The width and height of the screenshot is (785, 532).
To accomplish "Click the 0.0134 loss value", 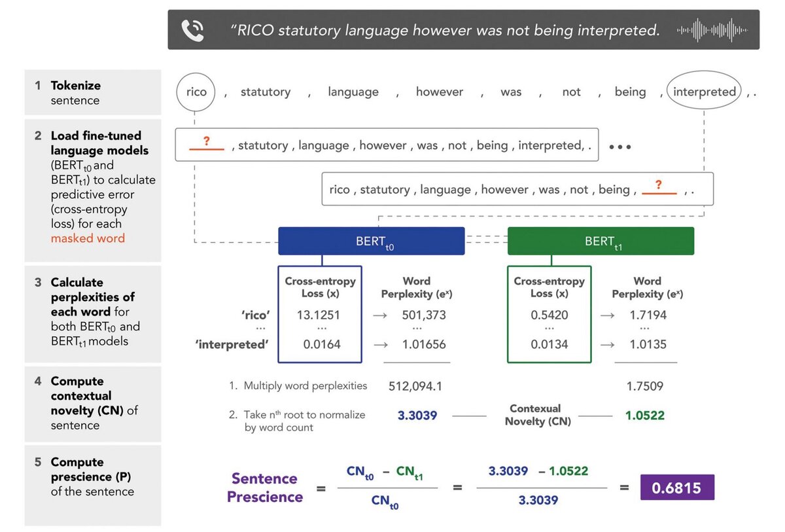I will pos(549,344).
